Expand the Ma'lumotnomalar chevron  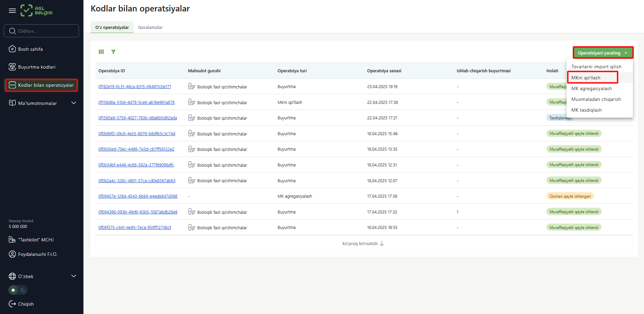pos(74,103)
